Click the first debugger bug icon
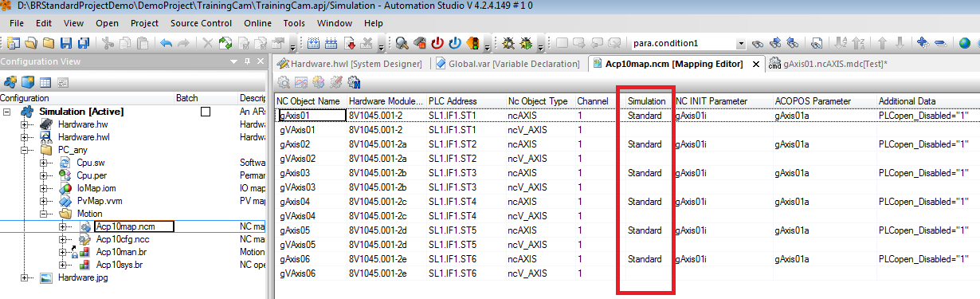 pos(508,43)
